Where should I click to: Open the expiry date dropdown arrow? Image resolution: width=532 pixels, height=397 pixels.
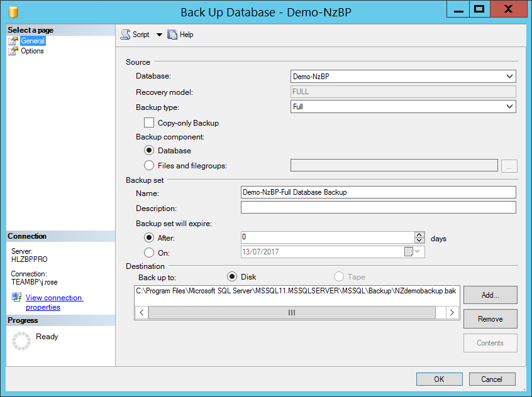[x=418, y=251]
